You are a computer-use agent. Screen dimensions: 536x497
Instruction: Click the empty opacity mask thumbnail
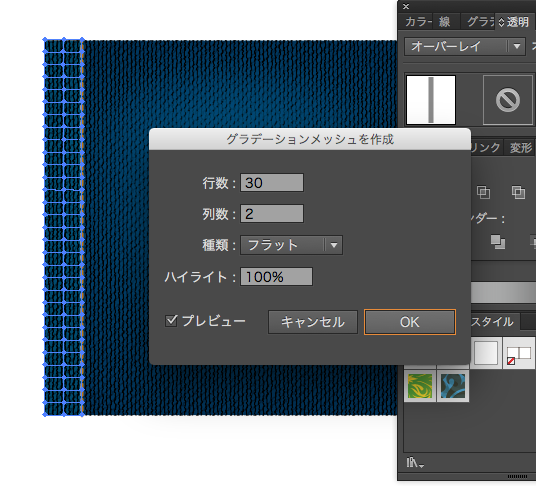(x=508, y=100)
